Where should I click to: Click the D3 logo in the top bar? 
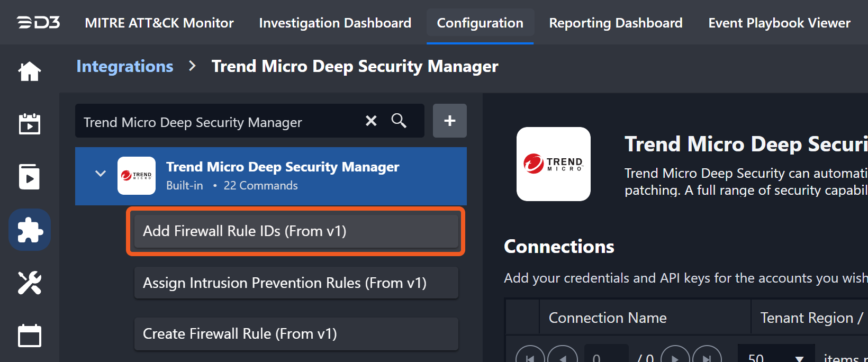38,23
